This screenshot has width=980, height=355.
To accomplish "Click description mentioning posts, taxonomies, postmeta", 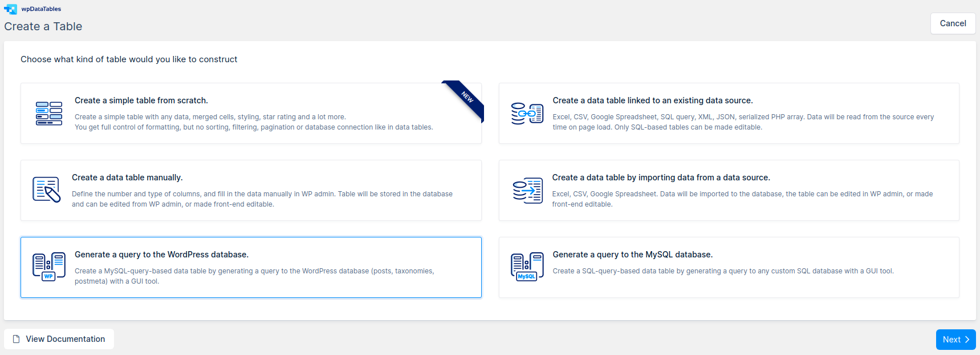I will [x=254, y=276].
